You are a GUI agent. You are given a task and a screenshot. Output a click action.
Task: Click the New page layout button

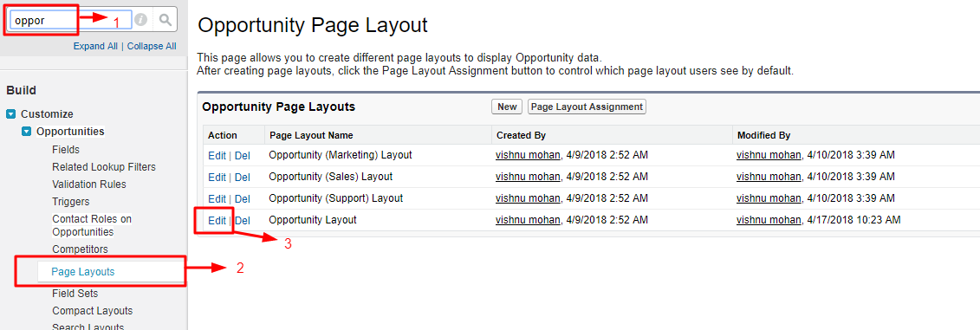507,107
